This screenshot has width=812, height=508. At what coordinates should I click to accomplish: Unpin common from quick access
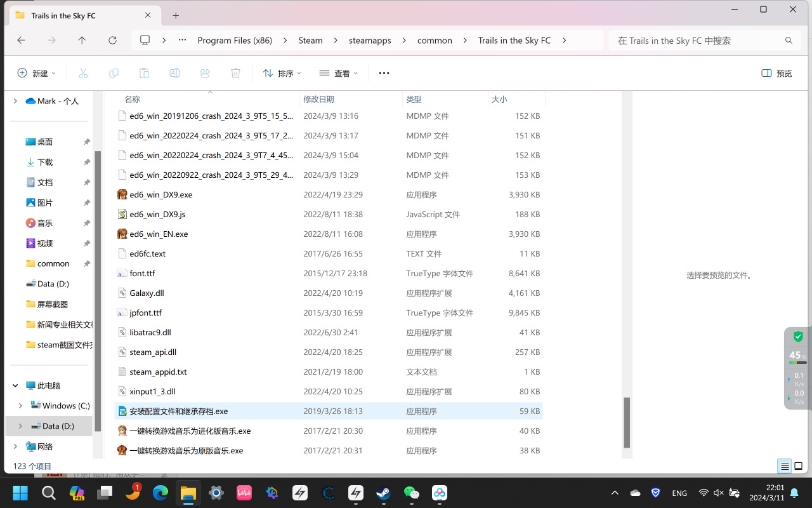pyautogui.click(x=87, y=264)
